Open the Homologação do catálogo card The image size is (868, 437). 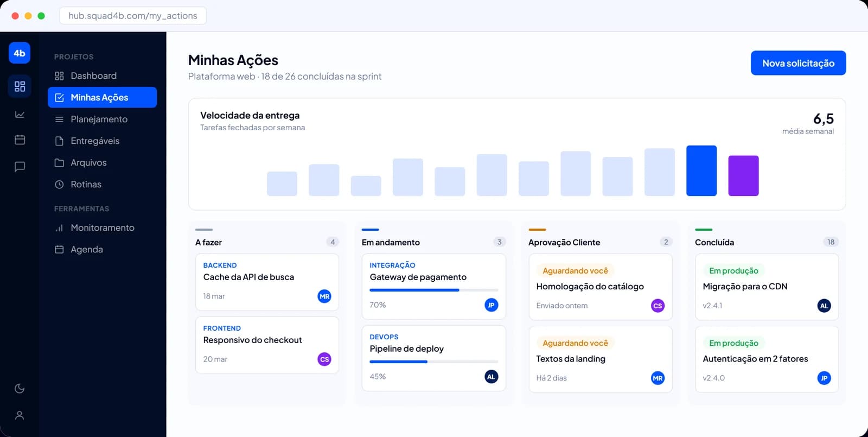(601, 287)
